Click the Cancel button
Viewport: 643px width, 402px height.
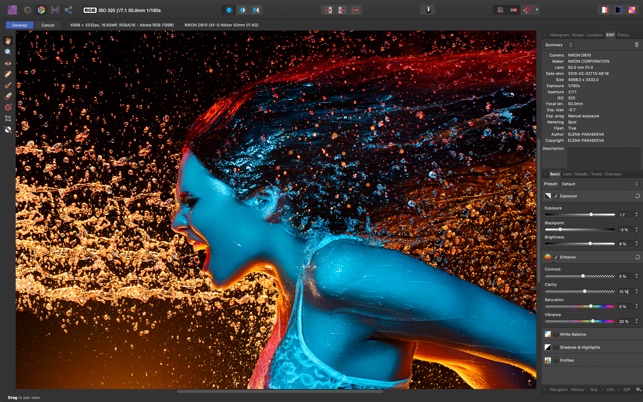[x=48, y=25]
